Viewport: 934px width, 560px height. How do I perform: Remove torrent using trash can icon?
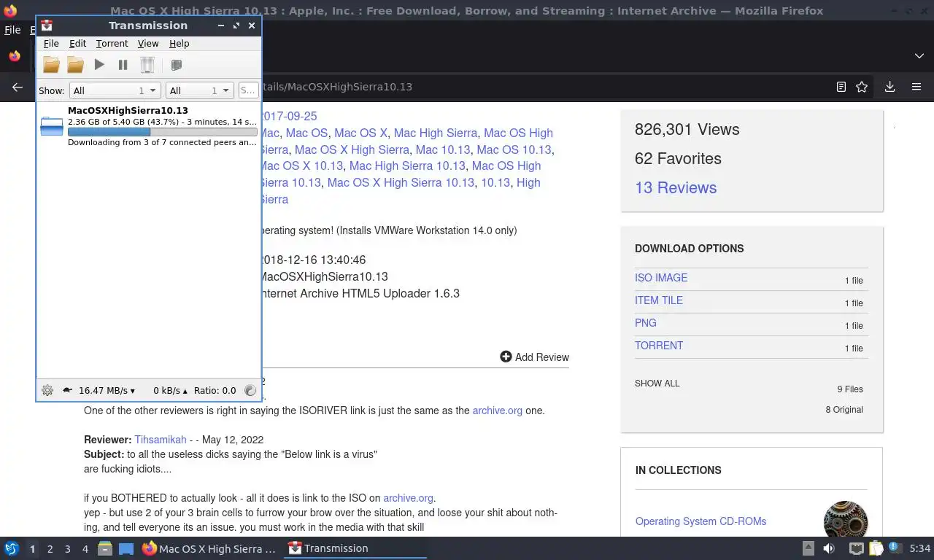click(147, 65)
